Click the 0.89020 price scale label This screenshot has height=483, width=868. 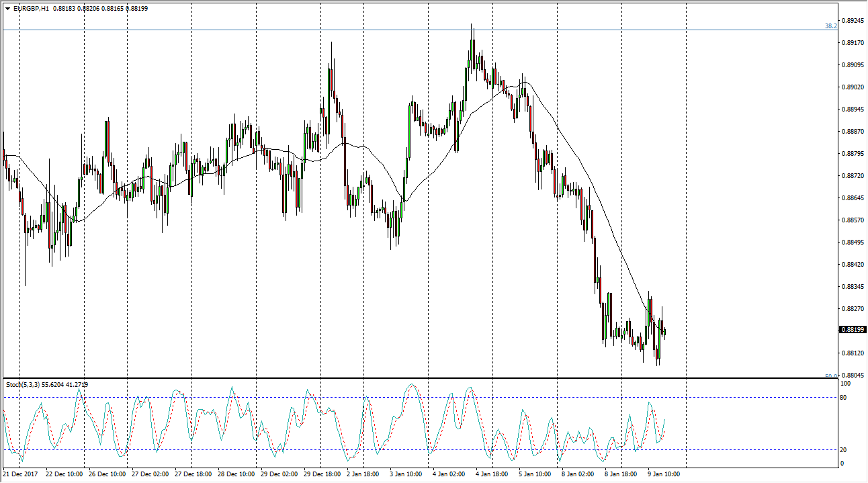(852, 87)
